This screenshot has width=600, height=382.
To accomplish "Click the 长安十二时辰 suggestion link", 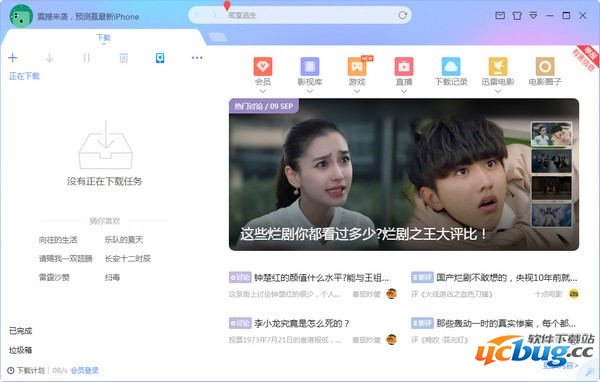I will tap(128, 258).
